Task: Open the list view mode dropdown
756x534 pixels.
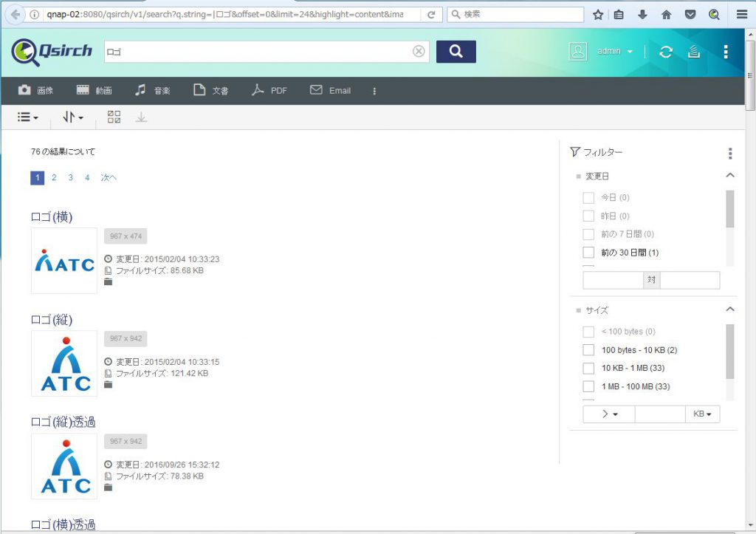Action: pos(27,117)
